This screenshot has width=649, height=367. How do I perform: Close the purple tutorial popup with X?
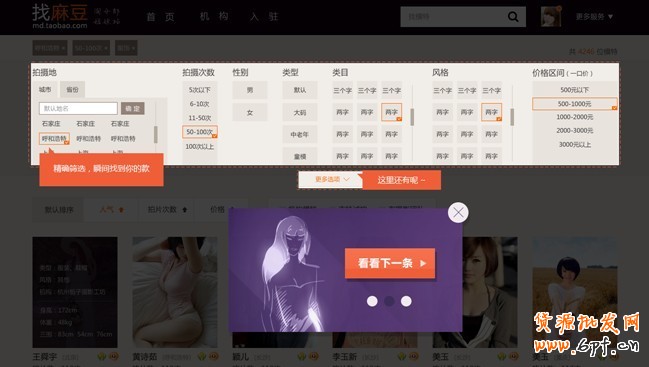(458, 213)
